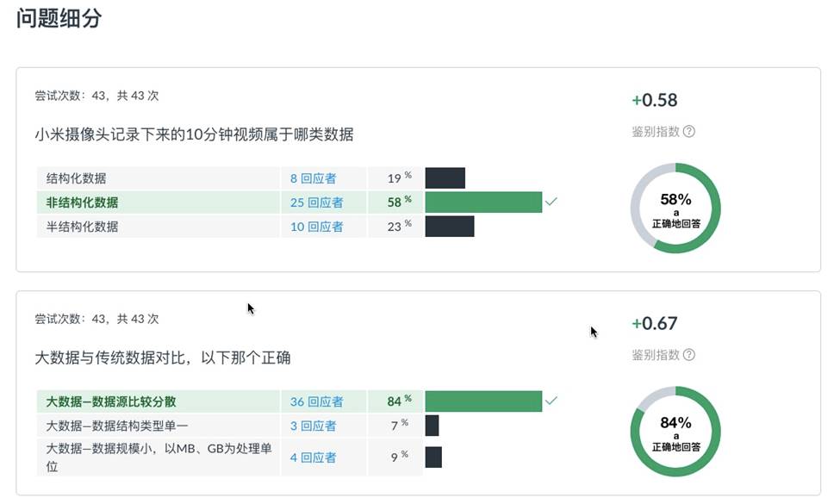Click the help icon beside the +0.58 鉴别指数
834x504 pixels.
pos(689,132)
